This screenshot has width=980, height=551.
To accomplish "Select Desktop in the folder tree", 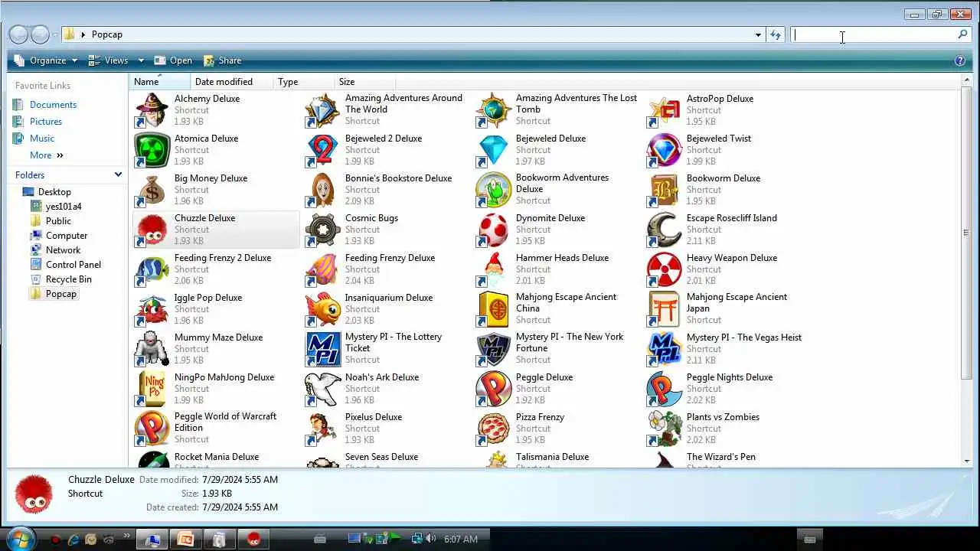I will click(54, 192).
